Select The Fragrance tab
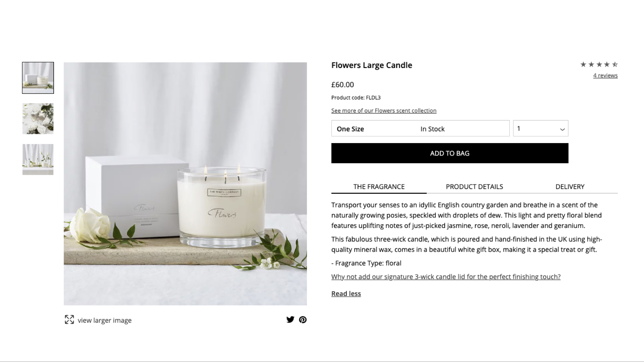Viewport: 644px width, 362px height. pyautogui.click(x=379, y=187)
